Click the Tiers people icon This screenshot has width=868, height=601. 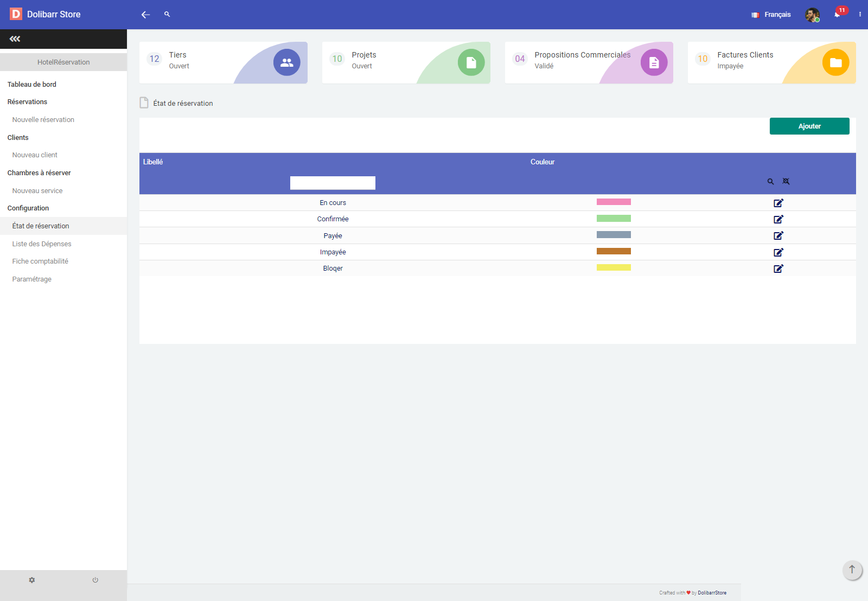[287, 62]
